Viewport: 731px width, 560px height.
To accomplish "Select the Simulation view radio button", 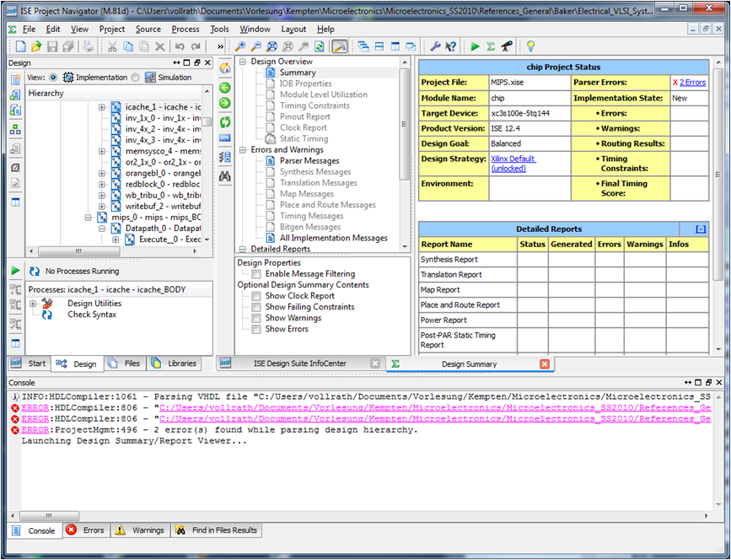I will click(x=136, y=78).
